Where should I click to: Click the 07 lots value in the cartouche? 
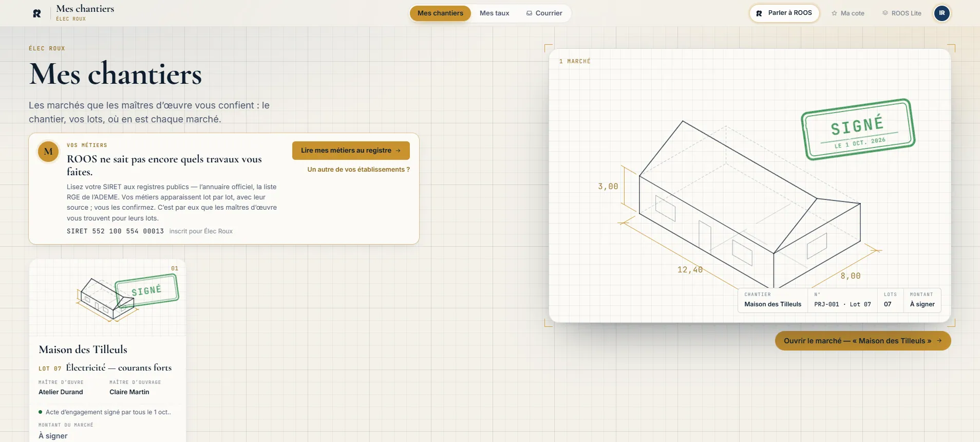pos(888,304)
